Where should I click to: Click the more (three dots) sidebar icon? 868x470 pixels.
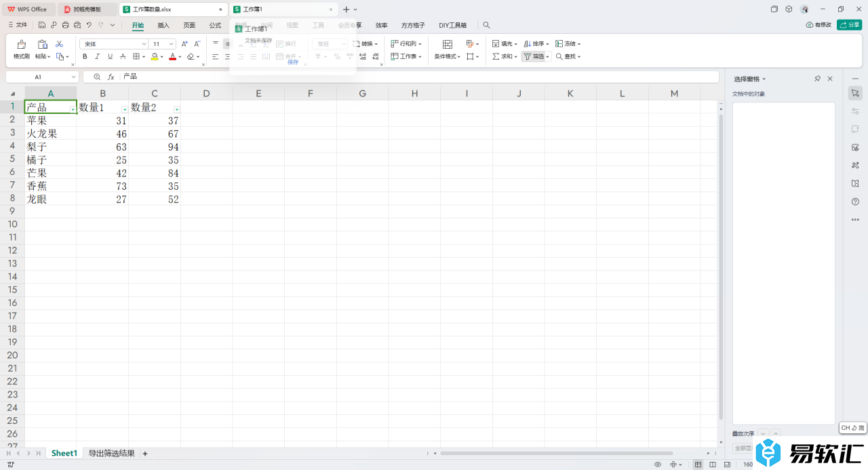[855, 220]
